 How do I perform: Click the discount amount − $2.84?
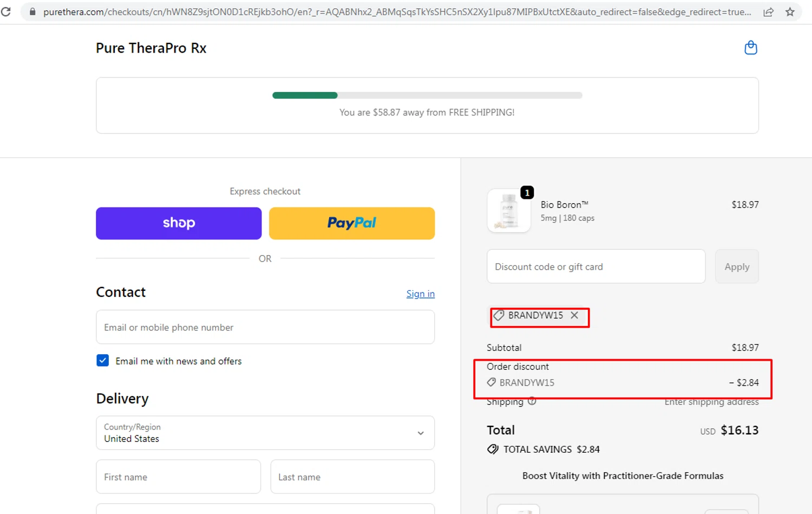point(744,382)
